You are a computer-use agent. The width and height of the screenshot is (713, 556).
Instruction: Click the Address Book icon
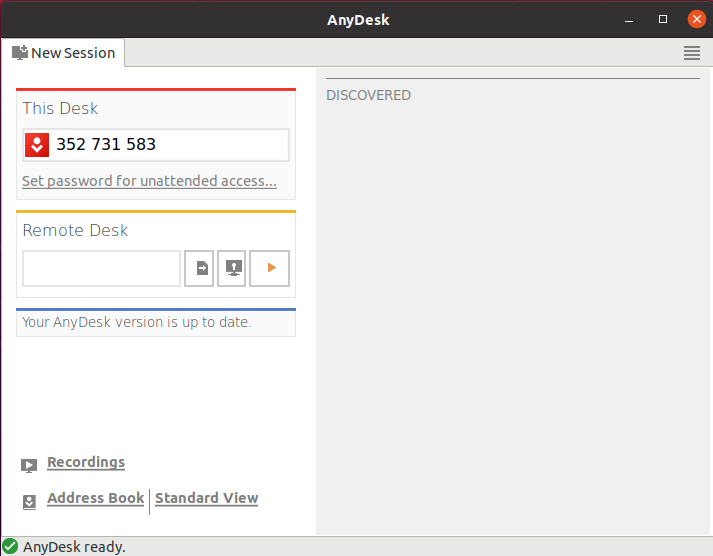29,502
